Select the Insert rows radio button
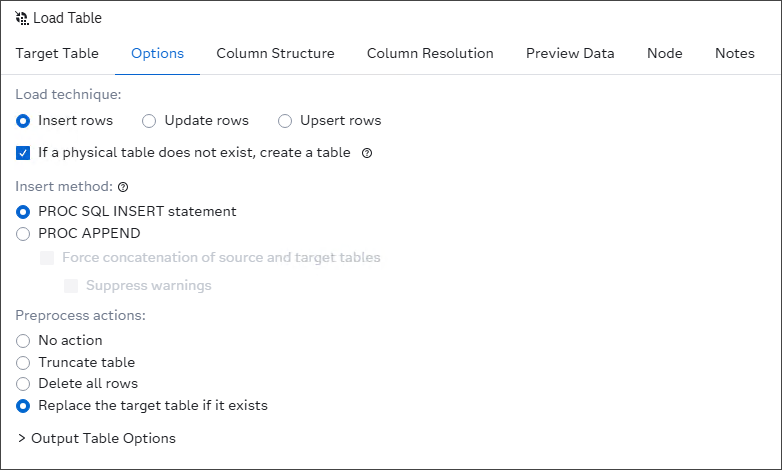The height and width of the screenshot is (470, 782). [23, 121]
